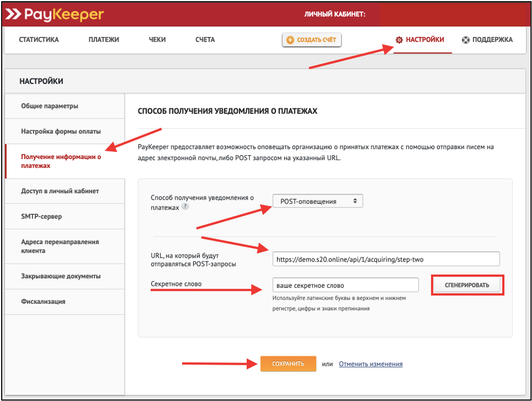Viewport: 532px width, 401px height.
Task: Click the plus icon on СОЗДАТЬ СЧЁТ
Action: point(290,40)
